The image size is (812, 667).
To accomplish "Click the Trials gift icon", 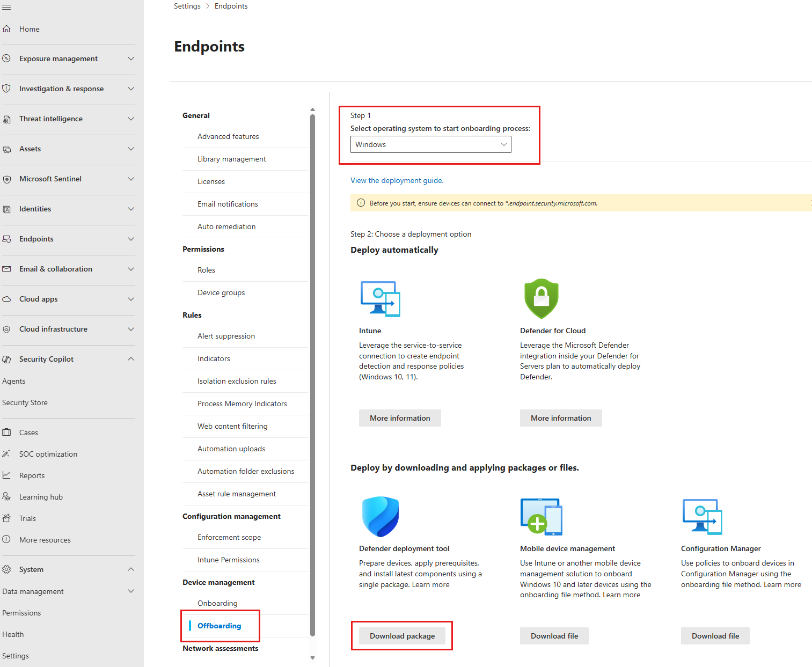I will 6,518.
